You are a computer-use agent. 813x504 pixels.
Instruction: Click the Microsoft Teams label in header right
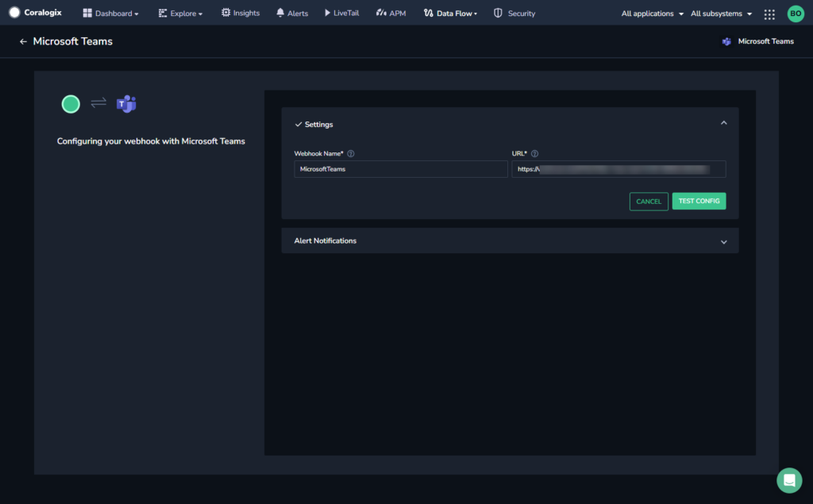tap(766, 41)
